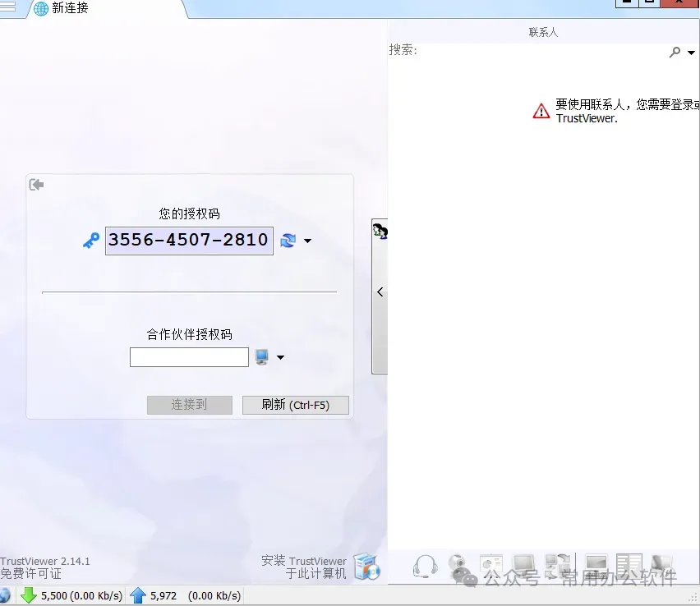Click the globe network status icon

4,596
